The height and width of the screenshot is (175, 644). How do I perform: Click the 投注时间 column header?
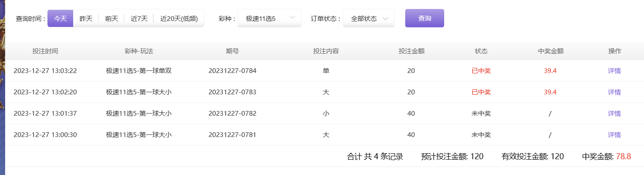tap(45, 51)
